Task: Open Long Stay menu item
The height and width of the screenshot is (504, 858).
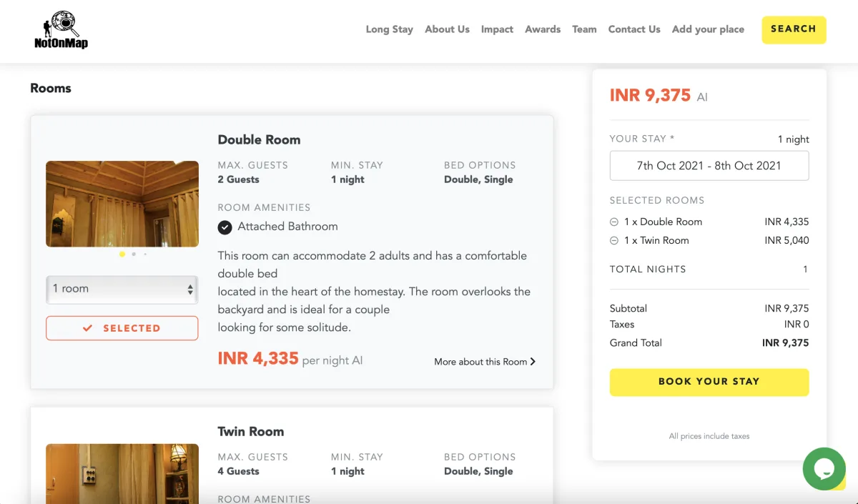Action: [x=390, y=29]
